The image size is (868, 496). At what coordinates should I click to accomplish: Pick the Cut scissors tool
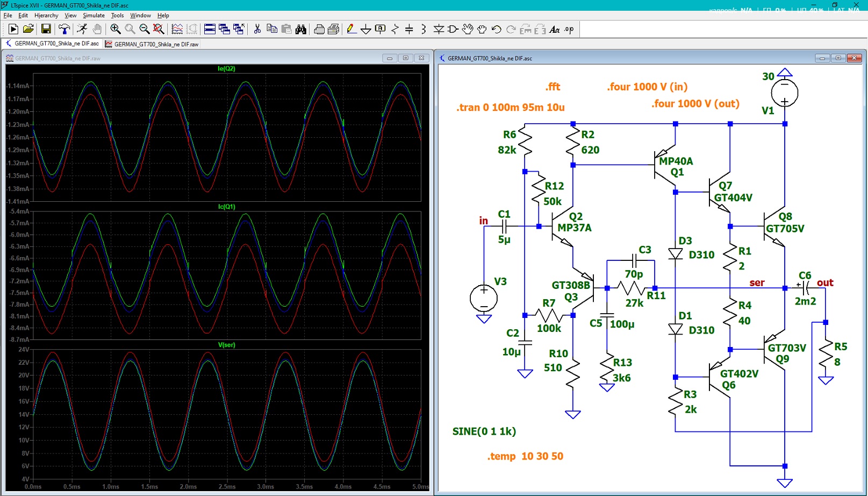[257, 29]
